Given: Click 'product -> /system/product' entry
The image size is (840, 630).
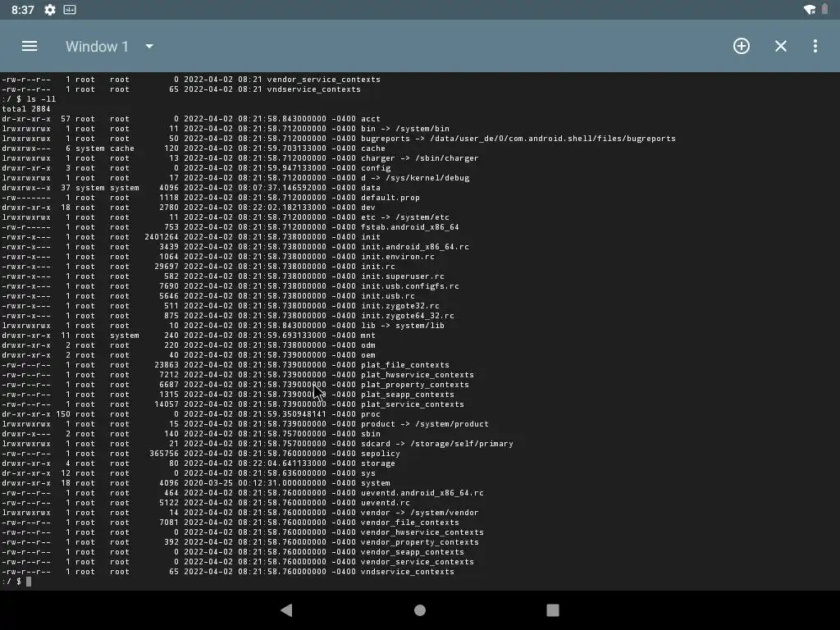Looking at the screenshot, I should coord(425,424).
